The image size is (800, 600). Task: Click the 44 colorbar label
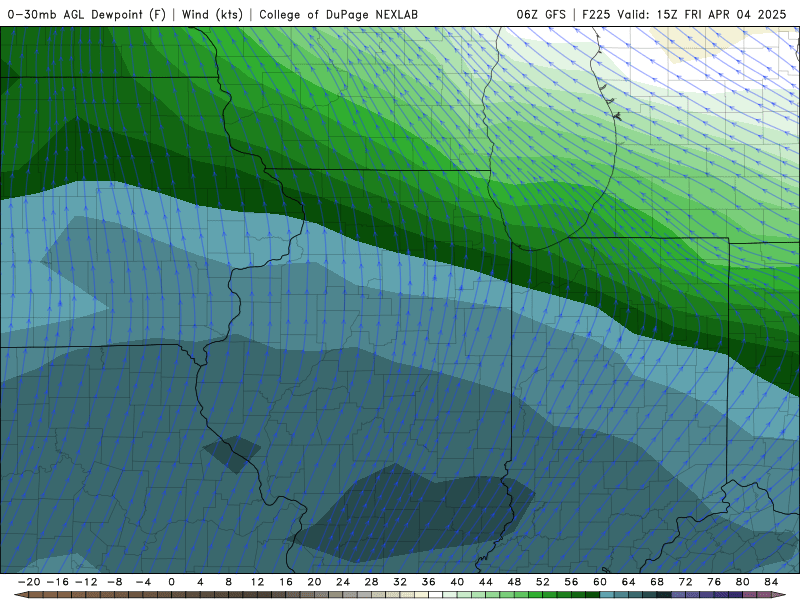click(486, 582)
